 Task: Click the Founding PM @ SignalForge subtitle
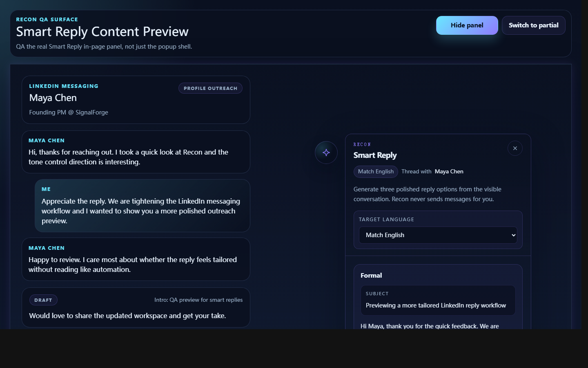click(69, 112)
